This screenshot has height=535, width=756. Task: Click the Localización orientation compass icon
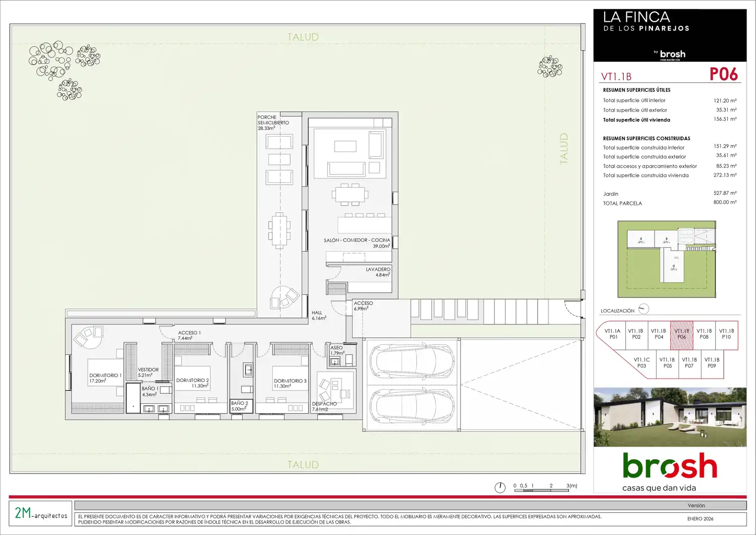644,309
